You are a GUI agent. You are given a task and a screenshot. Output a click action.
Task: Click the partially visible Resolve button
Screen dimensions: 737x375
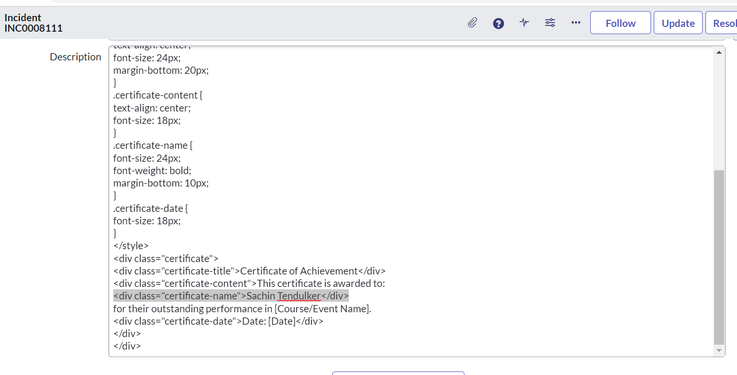point(721,23)
